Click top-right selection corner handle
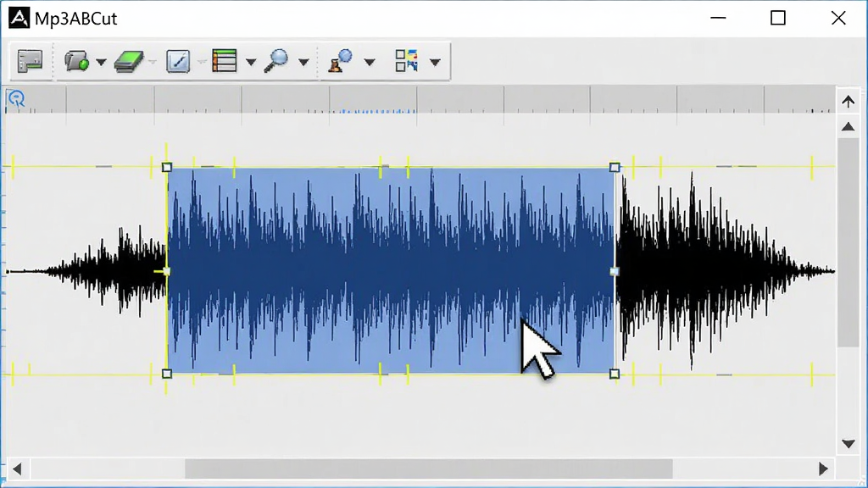This screenshot has height=488, width=868. click(615, 167)
